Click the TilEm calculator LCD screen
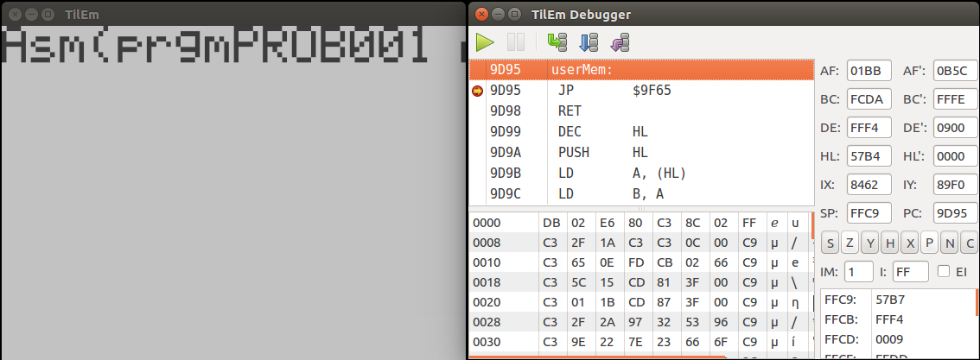The image size is (980, 360). pyautogui.click(x=233, y=193)
